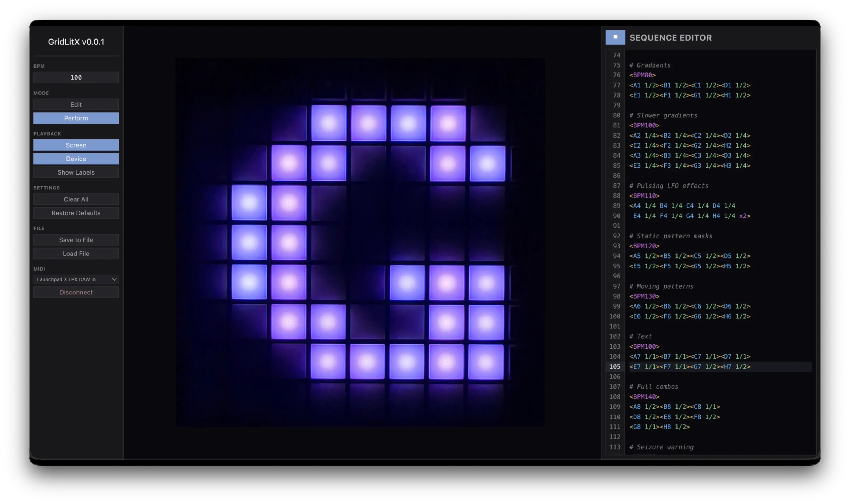
Task: Click the <BPM80> tag on line 76
Action: pos(642,75)
